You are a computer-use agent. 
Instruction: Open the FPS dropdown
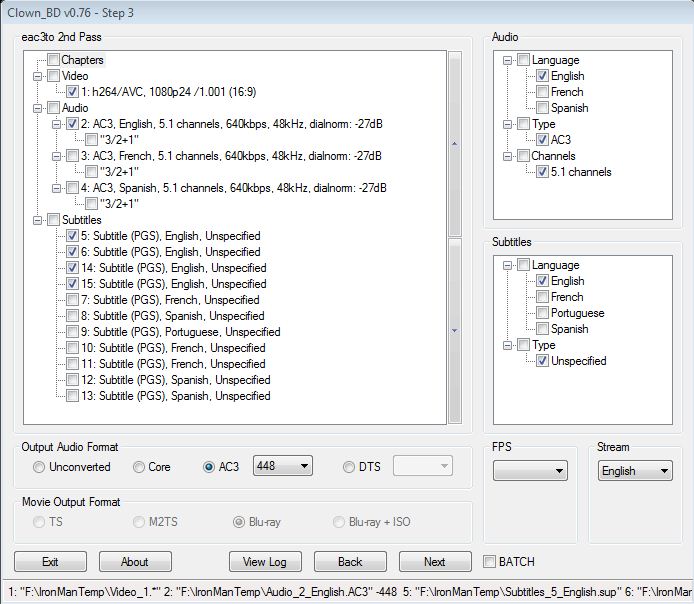[x=530, y=471]
